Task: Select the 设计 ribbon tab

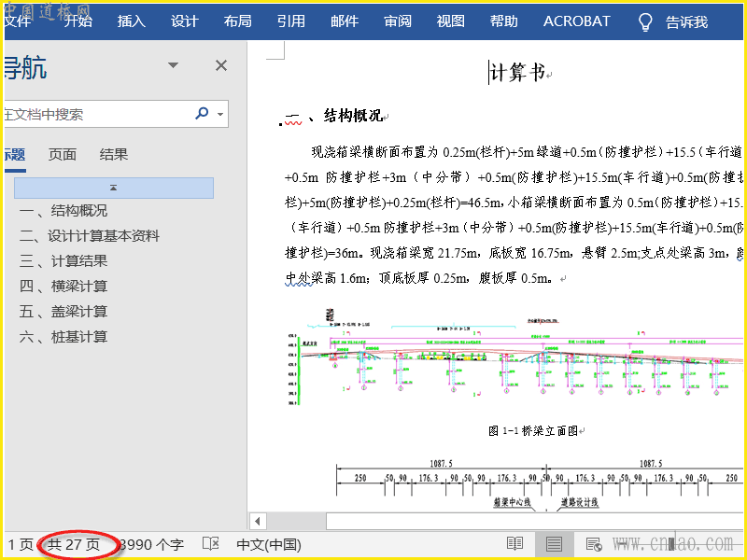Action: (x=184, y=21)
